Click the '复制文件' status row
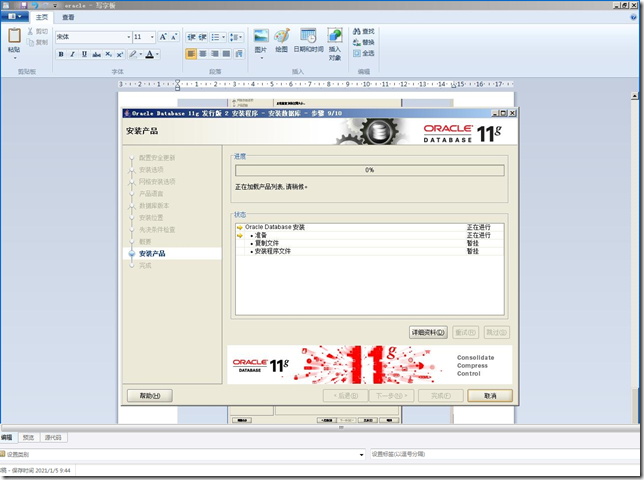Screen dimensions: 644x480 coord(370,243)
